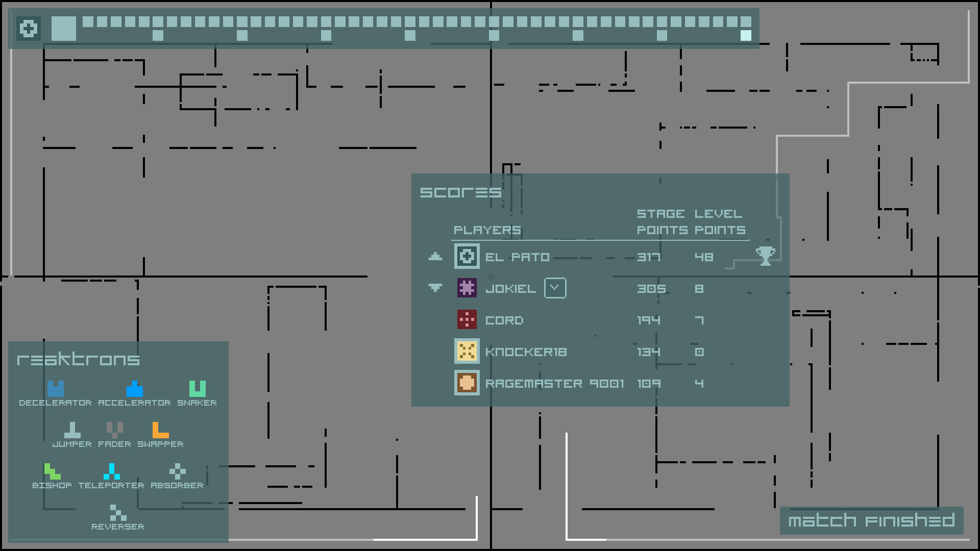The image size is (980, 551).
Task: Click the El Pato player name
Action: tap(518, 257)
